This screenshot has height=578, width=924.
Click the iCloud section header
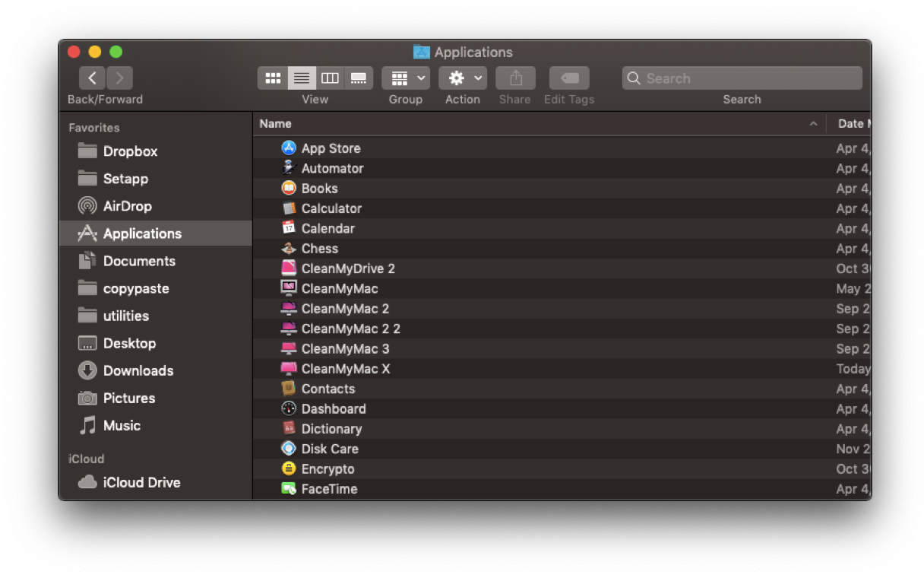pos(87,459)
